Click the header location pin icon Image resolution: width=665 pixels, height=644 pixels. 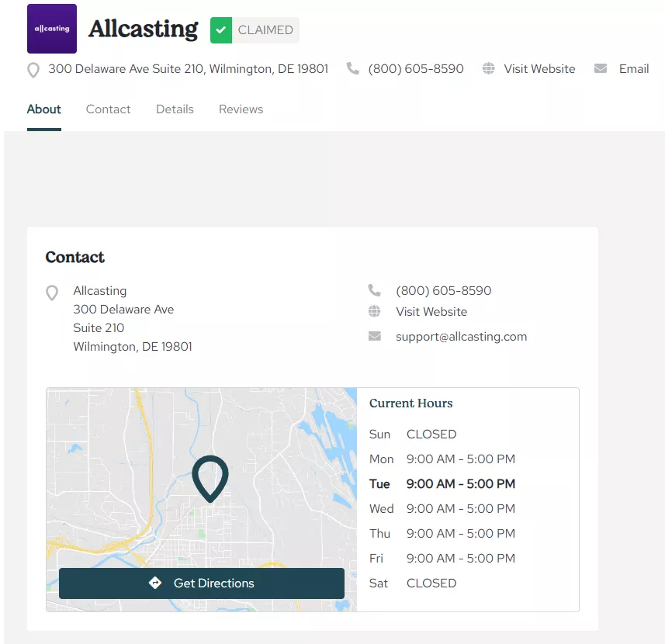tap(33, 70)
